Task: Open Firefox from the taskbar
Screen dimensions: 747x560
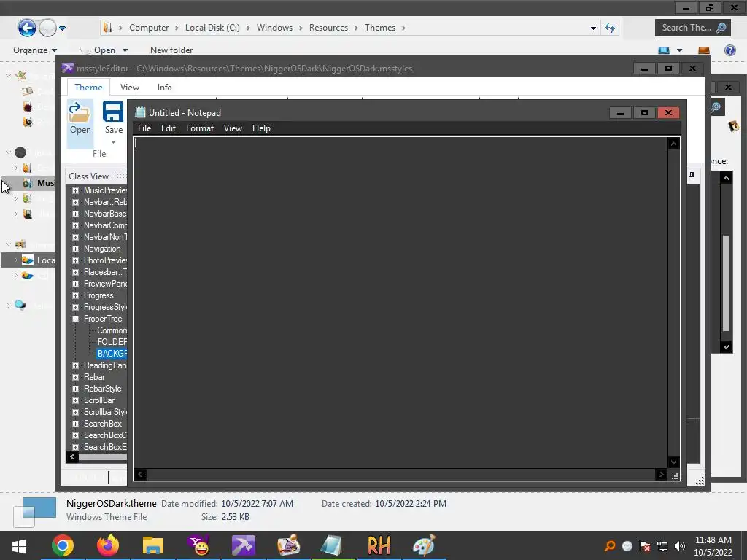Action: pos(108,545)
